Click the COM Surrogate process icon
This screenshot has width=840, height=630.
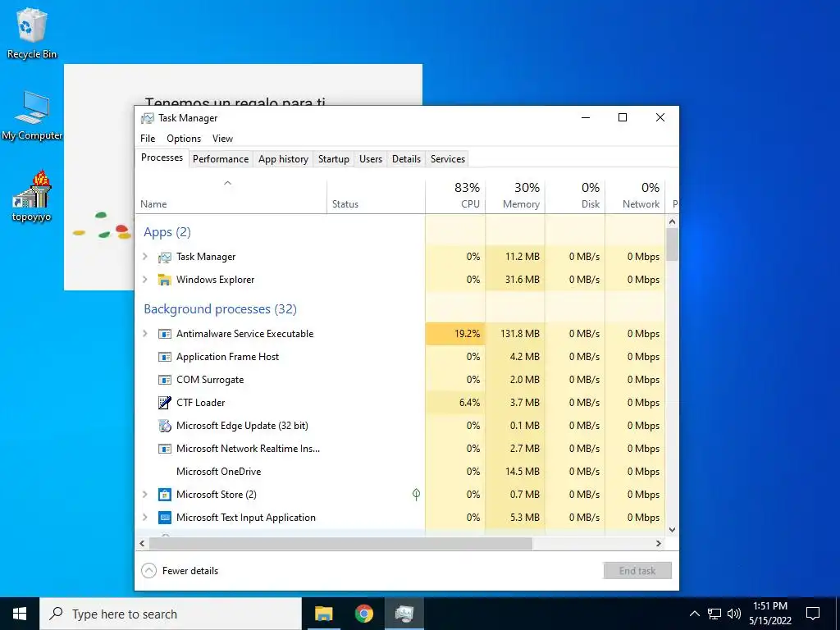point(164,380)
